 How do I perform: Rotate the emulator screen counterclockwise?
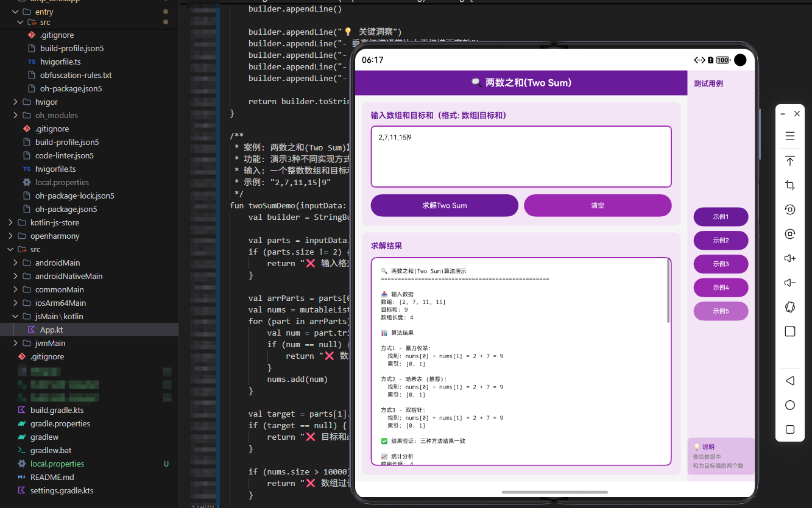[790, 210]
